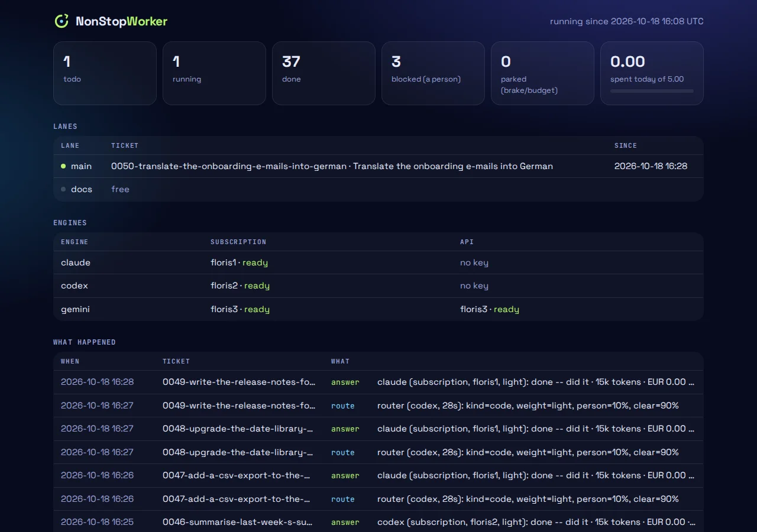
Task: Click the answer tag for 0048 ticket
Action: click(x=345, y=429)
